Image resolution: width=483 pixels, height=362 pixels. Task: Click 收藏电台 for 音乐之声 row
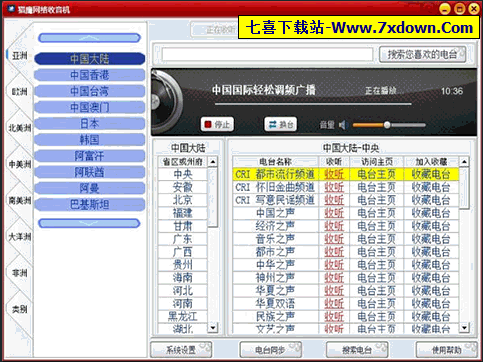431,239
